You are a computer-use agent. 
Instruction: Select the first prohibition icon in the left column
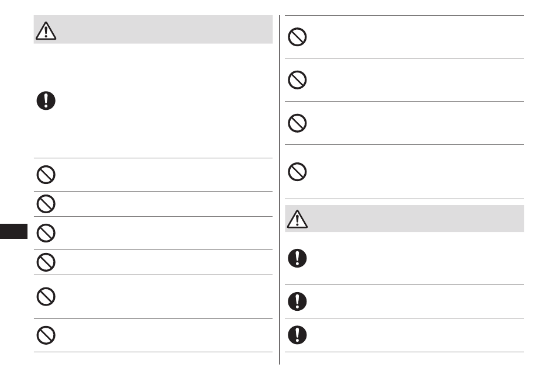[46, 175]
